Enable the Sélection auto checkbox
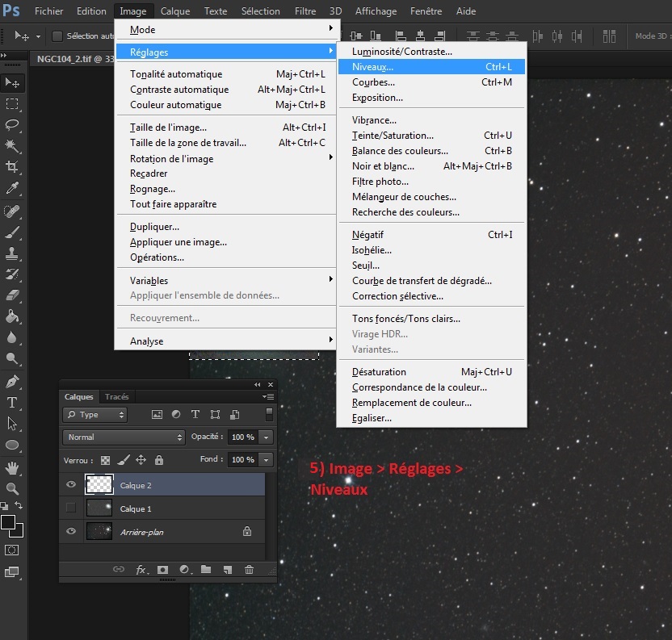 point(57,36)
